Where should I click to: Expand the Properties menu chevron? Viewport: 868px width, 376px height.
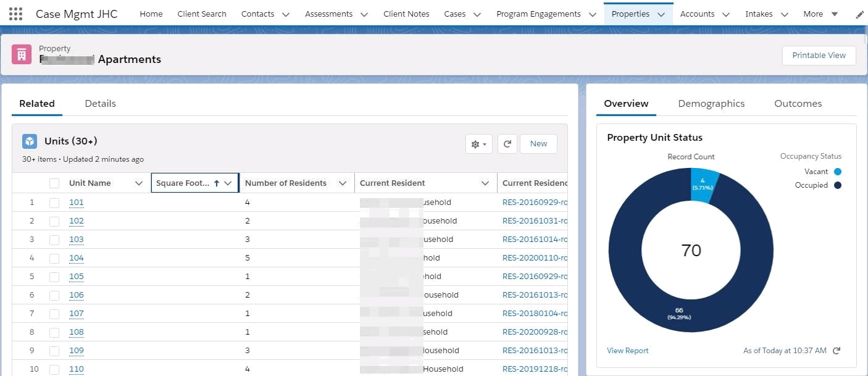pyautogui.click(x=661, y=14)
